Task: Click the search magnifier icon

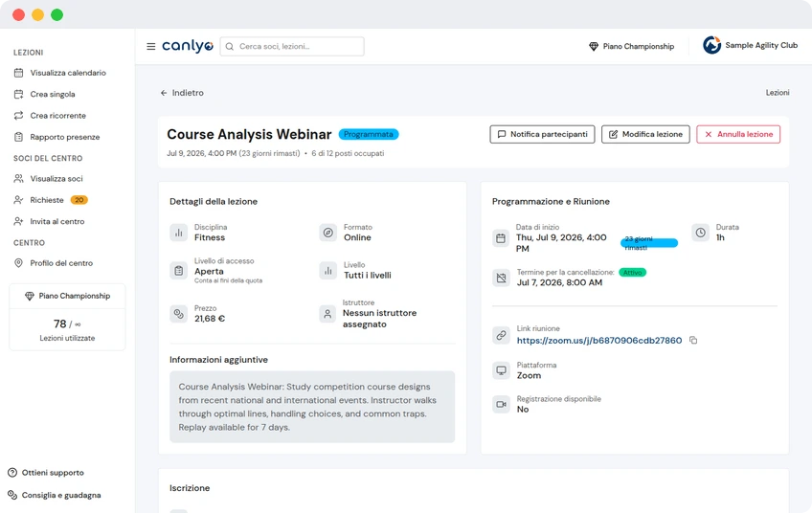Action: (x=230, y=47)
